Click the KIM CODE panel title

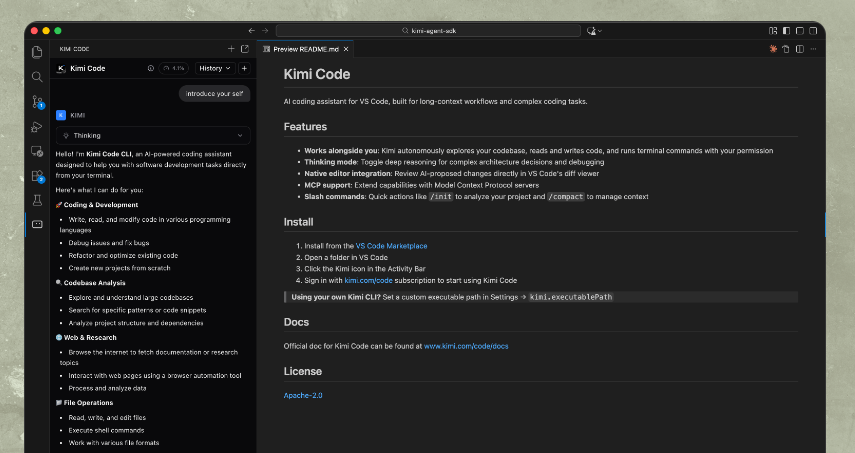pyautogui.click(x=74, y=49)
